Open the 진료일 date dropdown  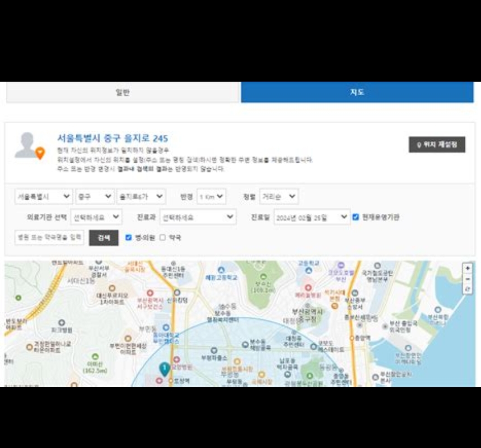pos(312,217)
